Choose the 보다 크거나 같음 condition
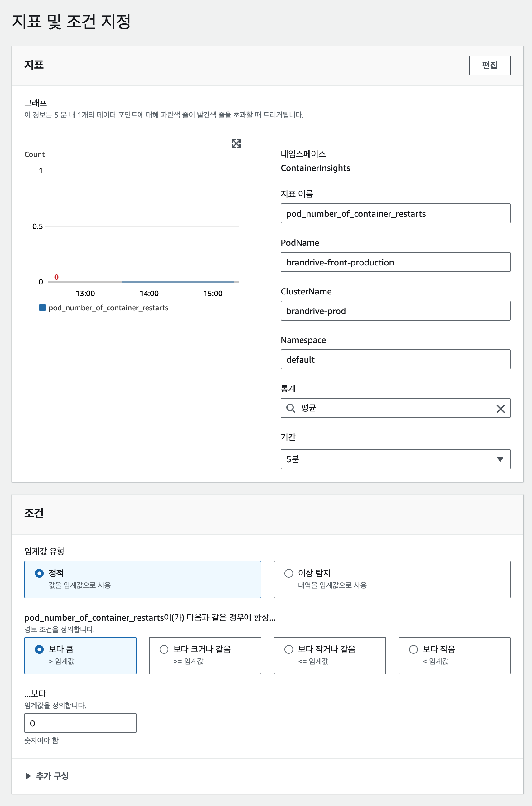 (205, 655)
